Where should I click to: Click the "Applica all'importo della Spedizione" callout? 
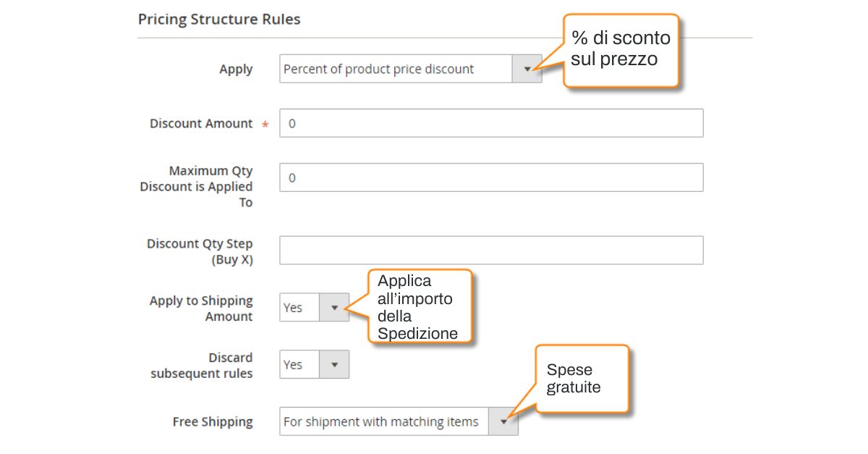(x=418, y=307)
